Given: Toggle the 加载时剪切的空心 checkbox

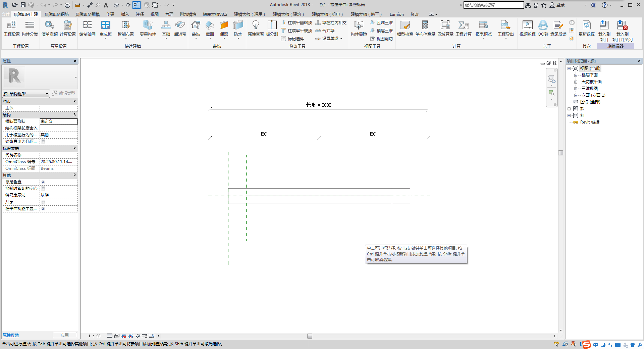Looking at the screenshot, I should (x=43, y=189).
